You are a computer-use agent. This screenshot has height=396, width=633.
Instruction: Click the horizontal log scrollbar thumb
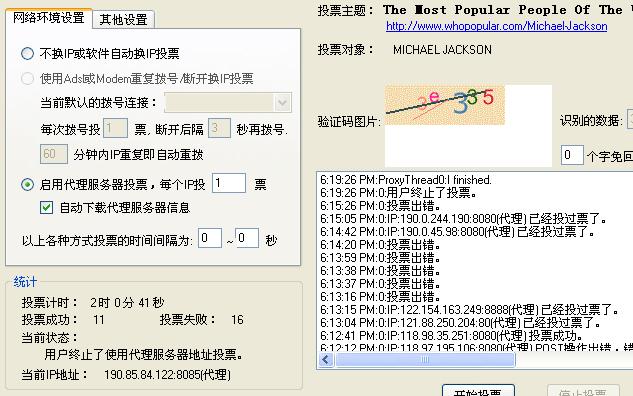425,359
